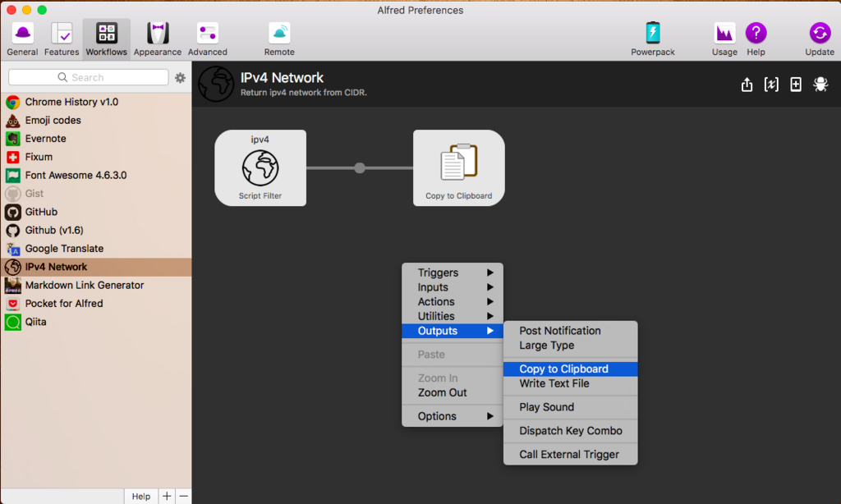
Task: Click the connection dot between nodes
Action: click(360, 167)
